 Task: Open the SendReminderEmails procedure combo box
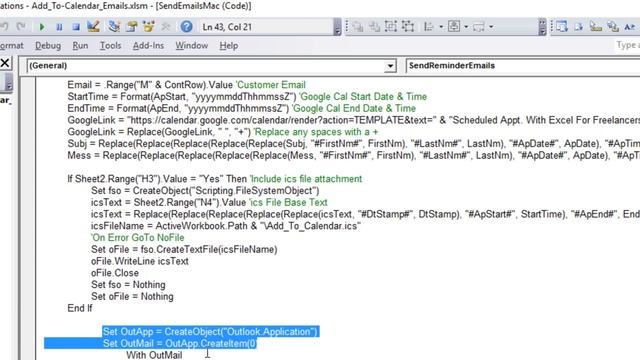tap(523, 66)
